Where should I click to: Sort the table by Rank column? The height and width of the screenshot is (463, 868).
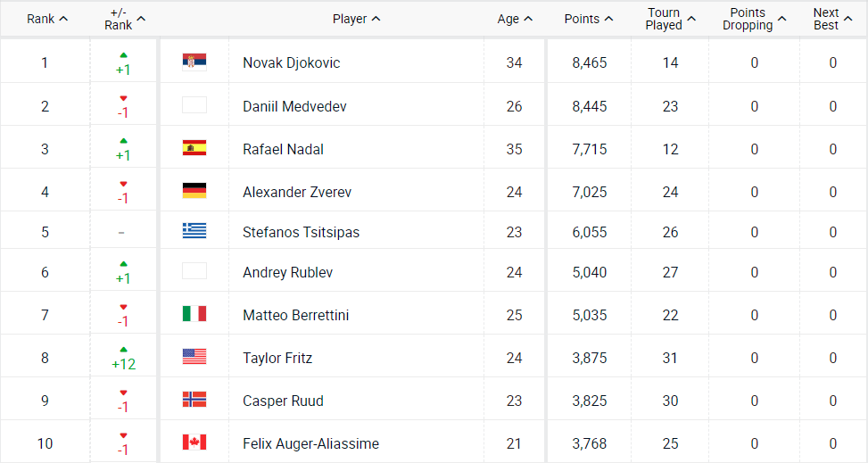click(47, 19)
